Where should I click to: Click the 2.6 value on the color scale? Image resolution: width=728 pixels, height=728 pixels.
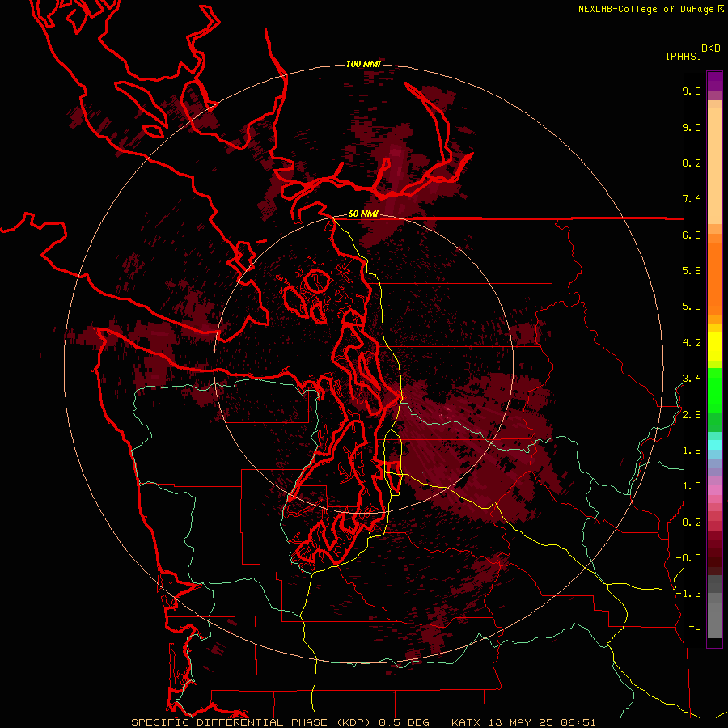point(692,415)
